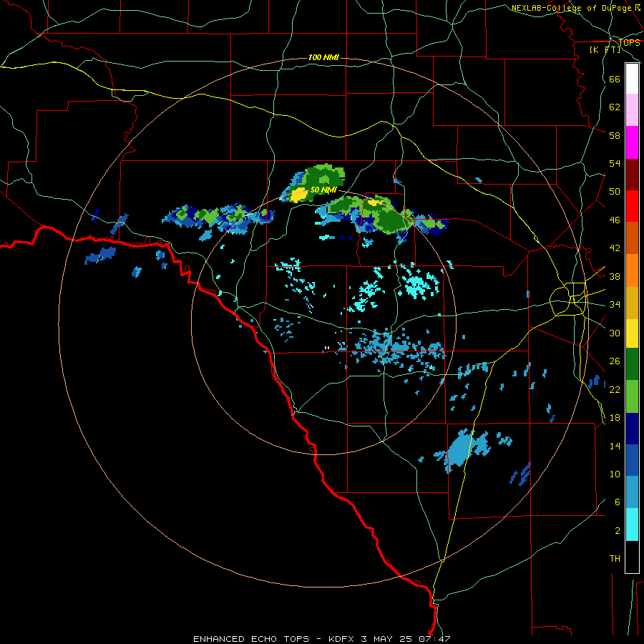The image size is (644, 644).
Task: Click the legend value 34
Action: pos(615,305)
